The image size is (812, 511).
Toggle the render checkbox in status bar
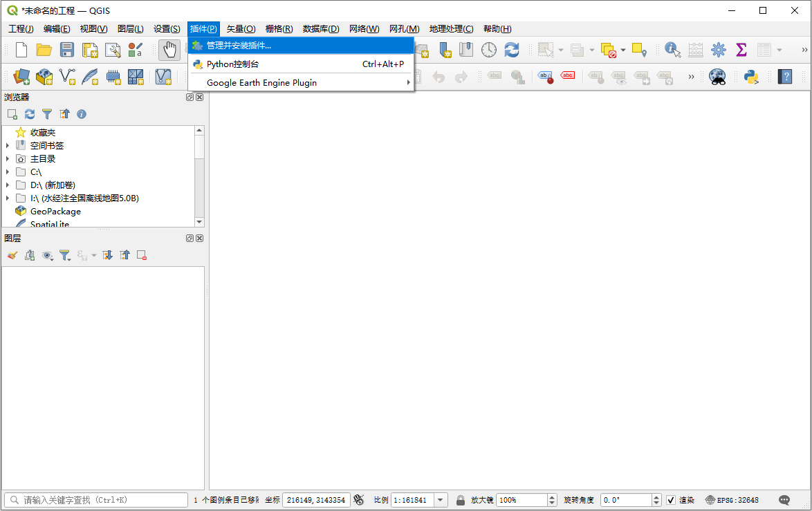click(671, 500)
